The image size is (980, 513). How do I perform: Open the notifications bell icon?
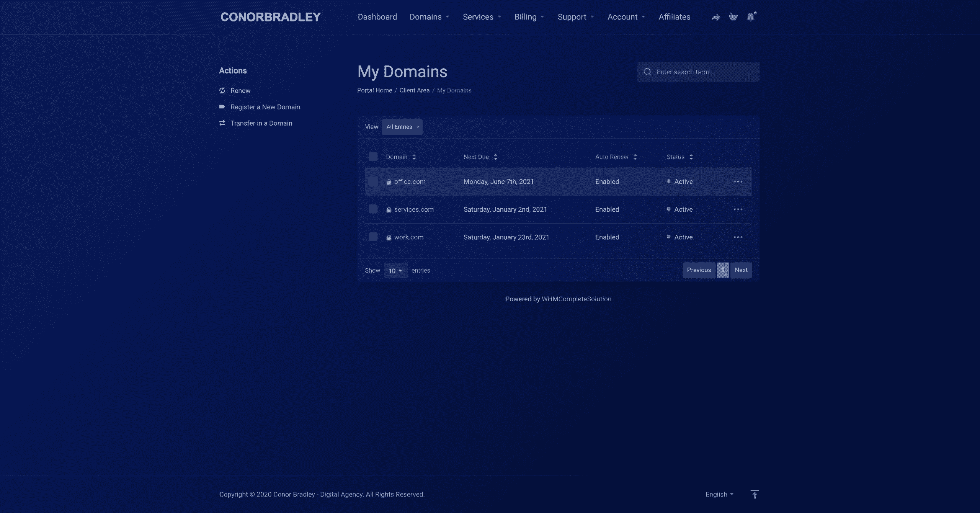[x=751, y=17]
